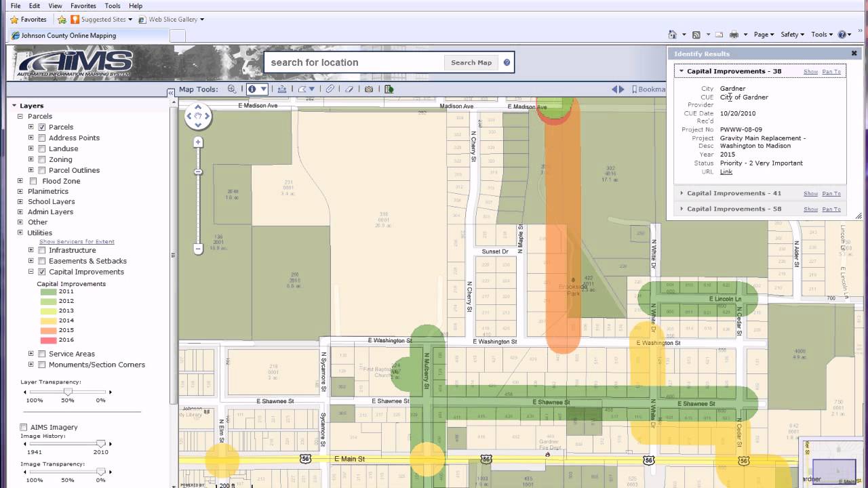Viewport: 868px width, 488px height.
Task: Expand Capital Improvements - 41 result
Action: click(x=682, y=193)
